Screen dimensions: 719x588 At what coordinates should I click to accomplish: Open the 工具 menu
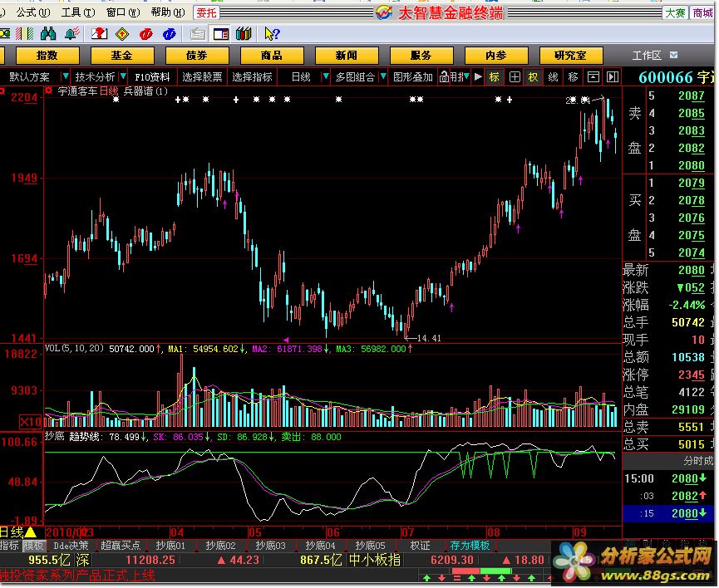coord(78,12)
